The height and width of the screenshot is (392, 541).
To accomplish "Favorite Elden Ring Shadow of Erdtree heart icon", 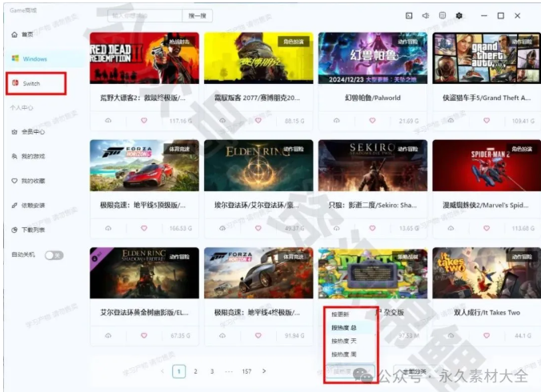I will [144, 335].
